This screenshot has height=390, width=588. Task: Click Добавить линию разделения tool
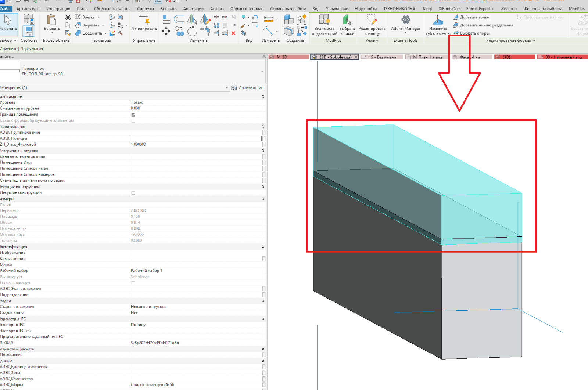(x=483, y=25)
